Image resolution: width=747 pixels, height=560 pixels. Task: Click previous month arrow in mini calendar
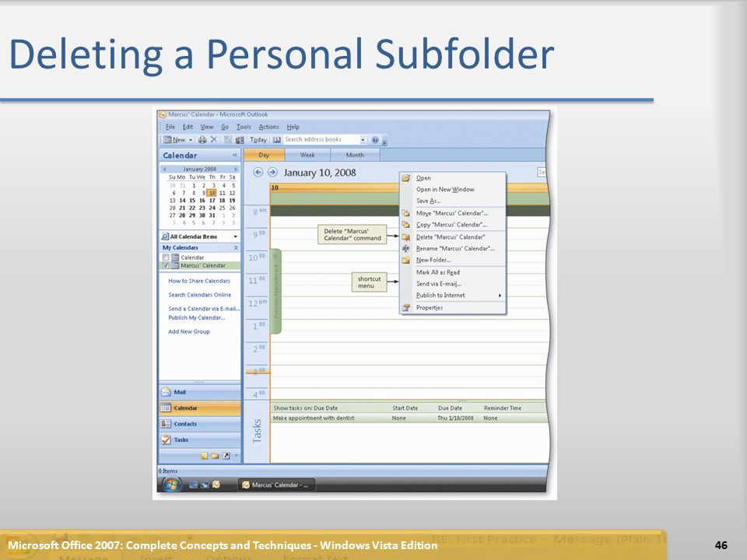pos(164,169)
